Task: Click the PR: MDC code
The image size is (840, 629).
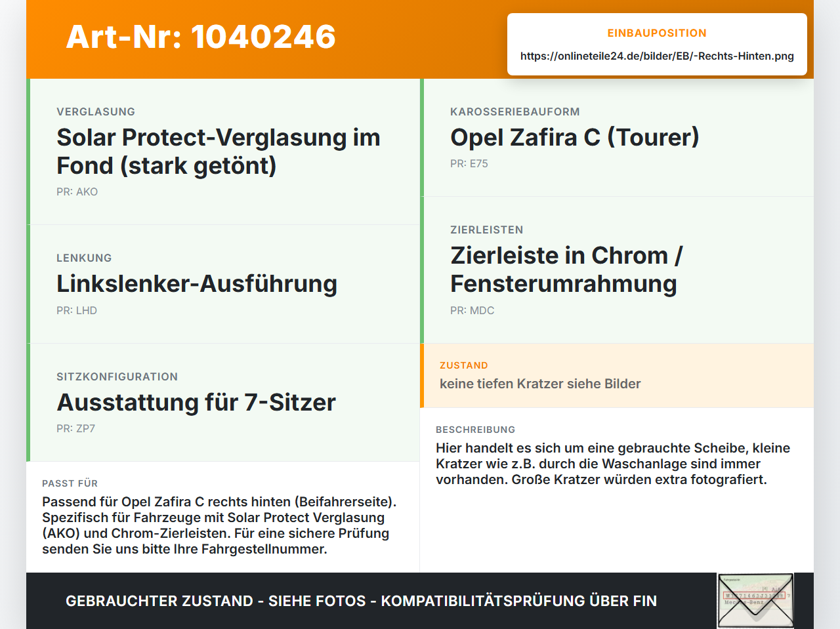Action: pos(472,310)
